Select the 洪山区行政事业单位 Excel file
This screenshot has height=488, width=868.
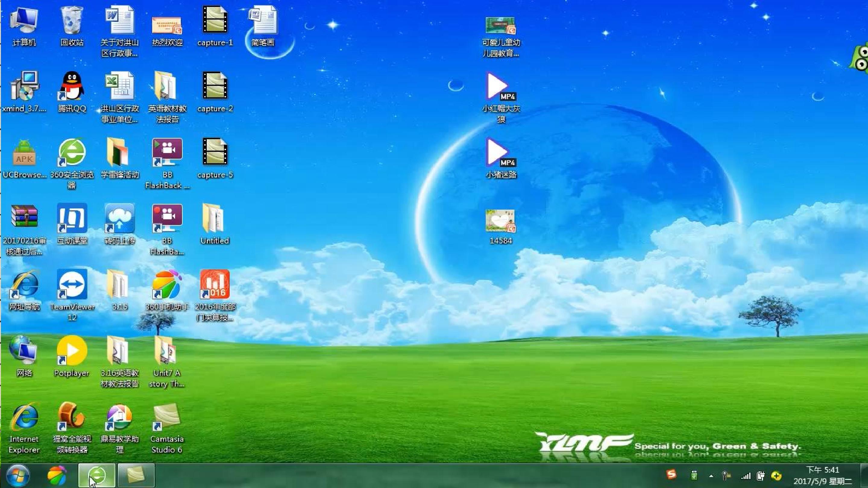point(120,97)
